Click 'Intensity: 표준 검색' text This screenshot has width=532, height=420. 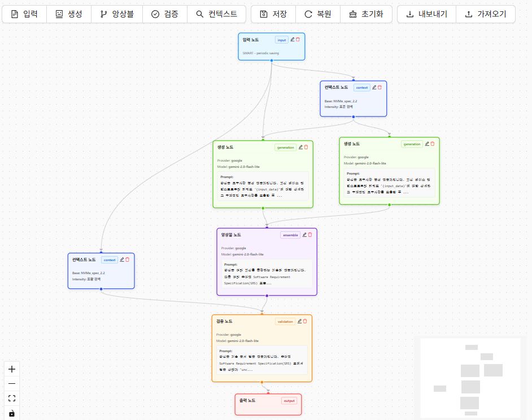click(x=338, y=107)
